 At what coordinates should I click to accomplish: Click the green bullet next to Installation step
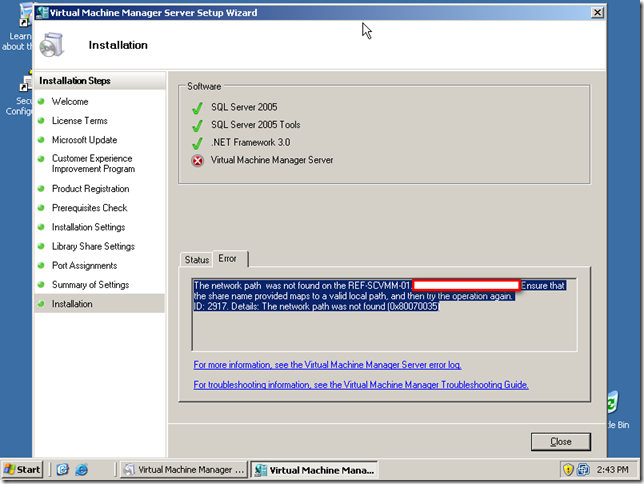pos(41,304)
